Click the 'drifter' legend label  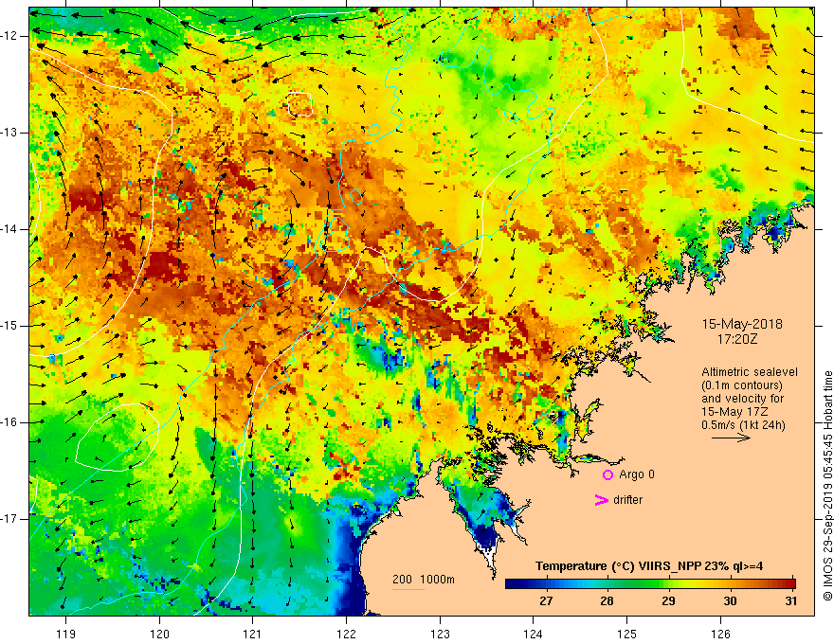click(627, 500)
